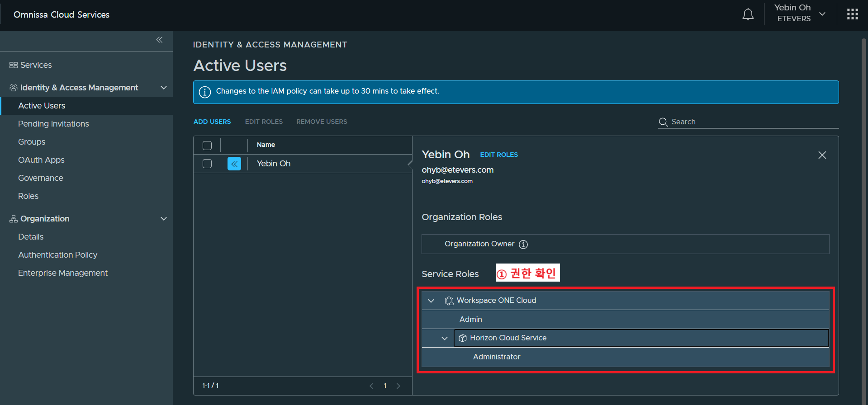Collapse the left sidebar with double-chevron icon
Screen dimensions: 868x405
tap(159, 40)
